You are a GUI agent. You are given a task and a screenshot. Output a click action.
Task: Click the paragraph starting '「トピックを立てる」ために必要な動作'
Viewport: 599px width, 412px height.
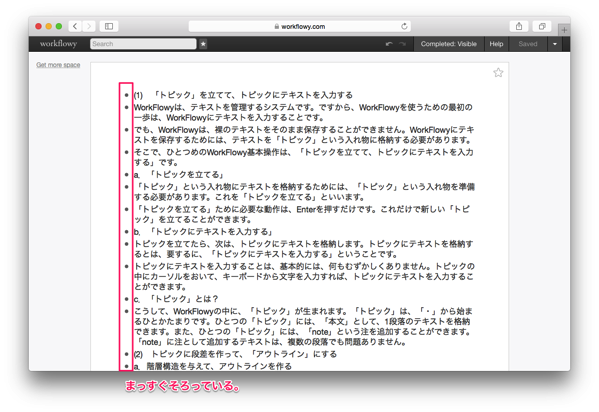pyautogui.click(x=302, y=214)
